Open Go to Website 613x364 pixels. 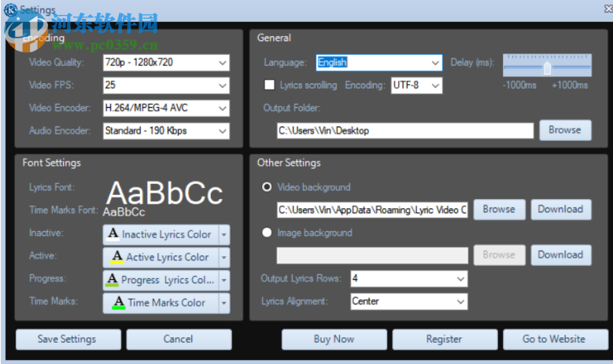(x=555, y=339)
